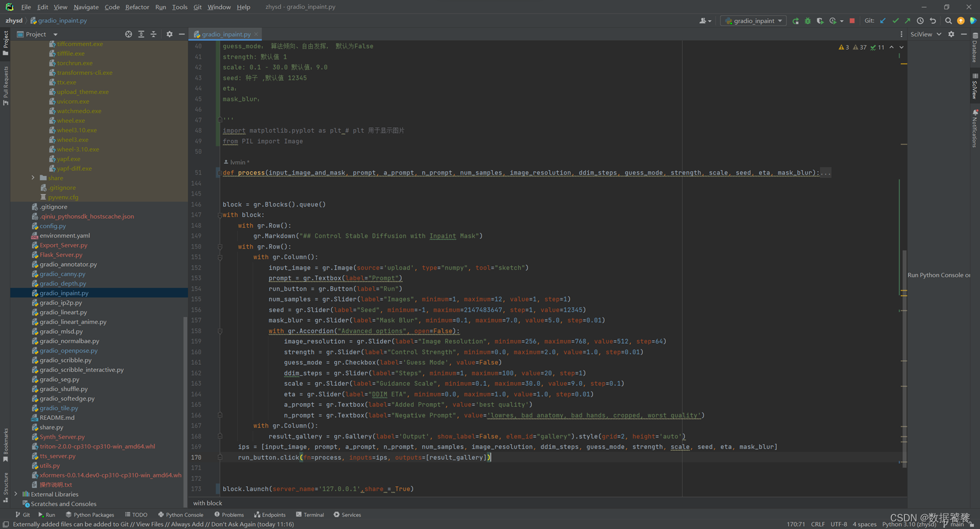Open the Problems tool window
The image size is (980, 529).
point(229,515)
